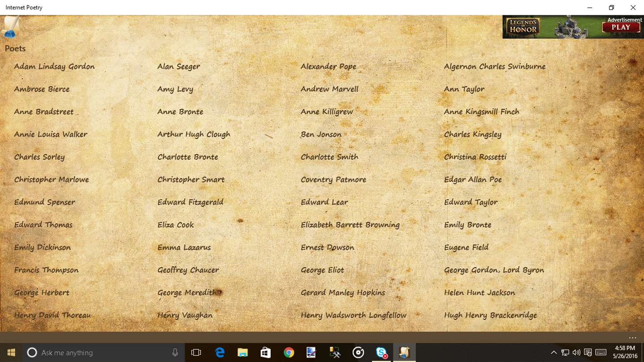Open the clock and date flyout
Viewport: 644px width, 362px height.
click(625, 353)
